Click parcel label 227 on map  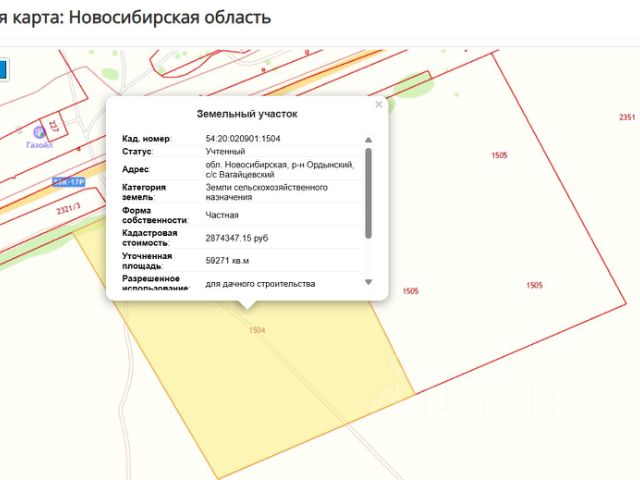53,126
